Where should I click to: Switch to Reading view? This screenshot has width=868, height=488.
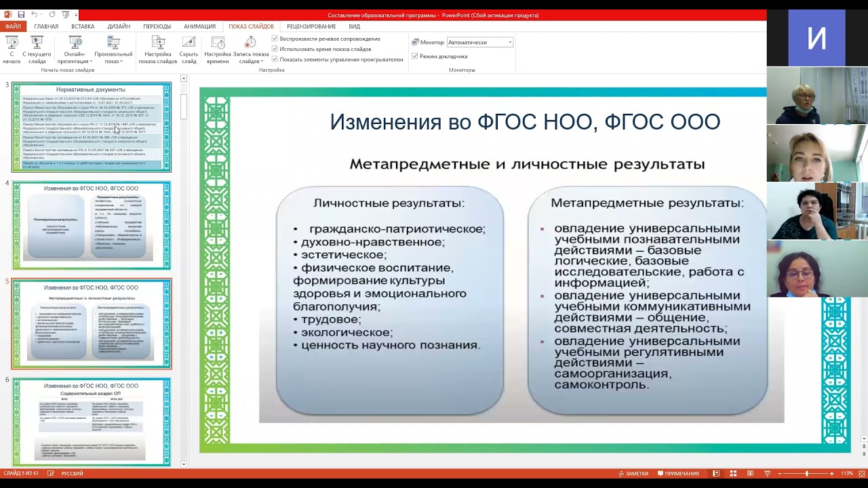(x=751, y=473)
